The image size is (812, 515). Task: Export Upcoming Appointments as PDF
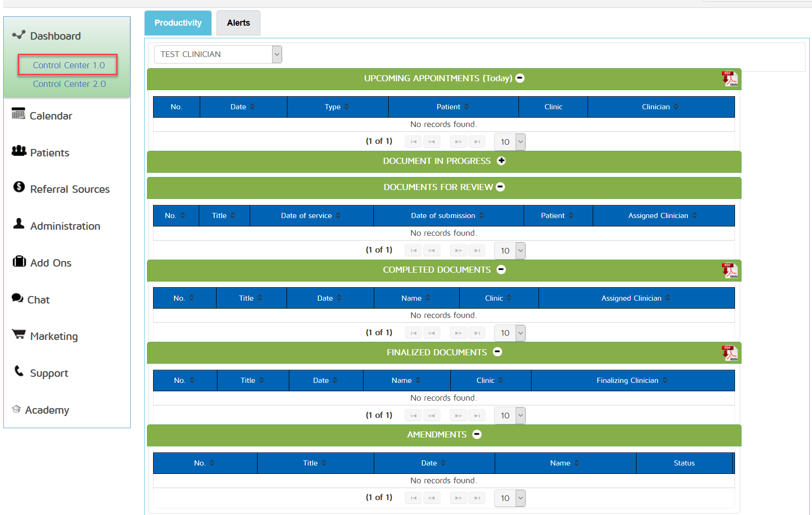[729, 78]
